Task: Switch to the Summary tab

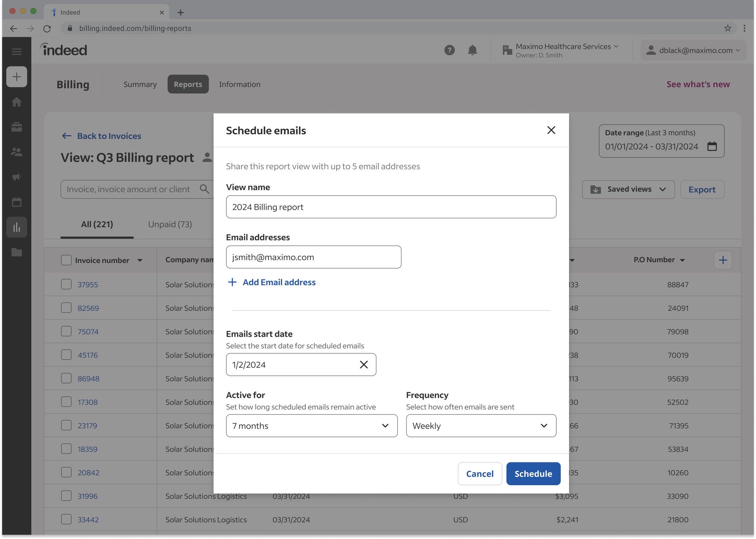Action: (140, 84)
